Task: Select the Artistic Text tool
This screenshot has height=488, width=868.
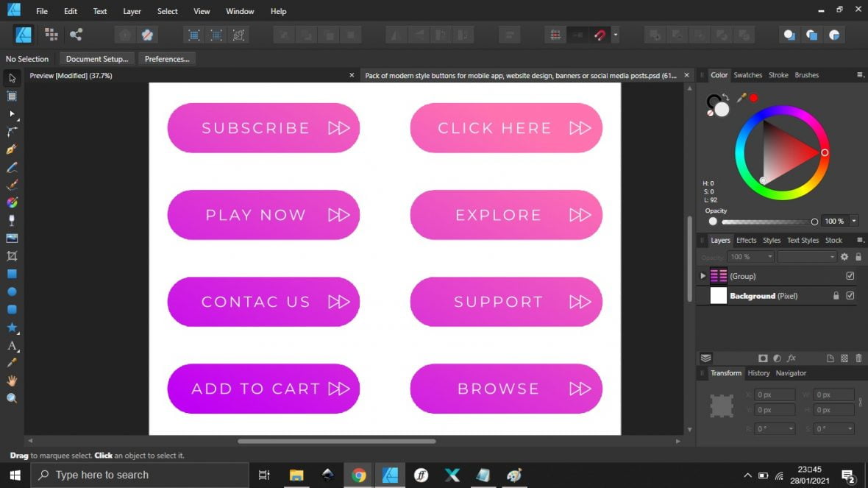Action: click(12, 344)
